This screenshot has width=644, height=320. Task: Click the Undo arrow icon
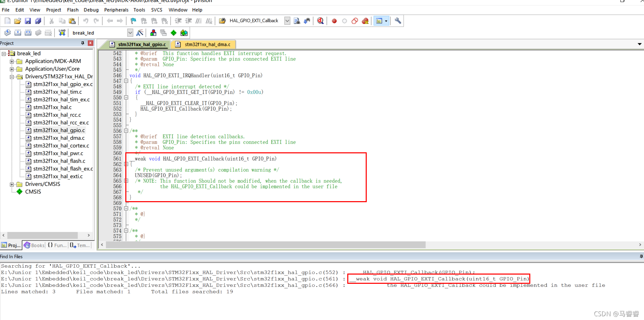coord(86,21)
